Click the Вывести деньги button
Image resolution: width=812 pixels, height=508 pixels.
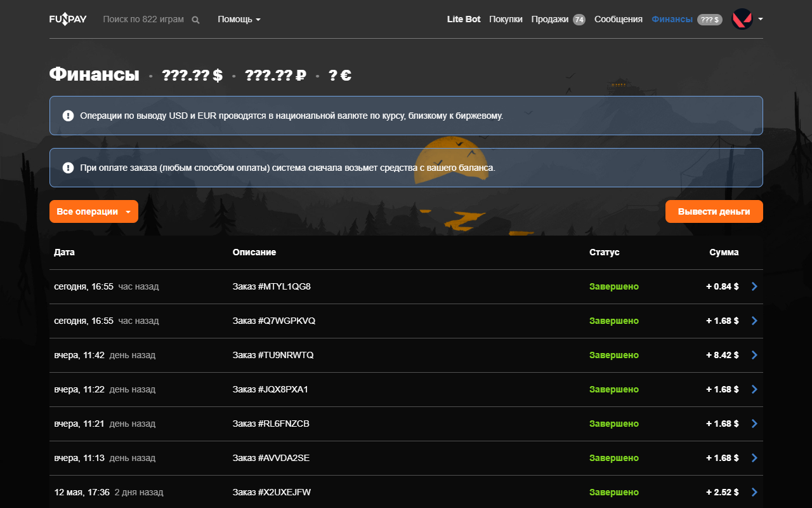(714, 211)
